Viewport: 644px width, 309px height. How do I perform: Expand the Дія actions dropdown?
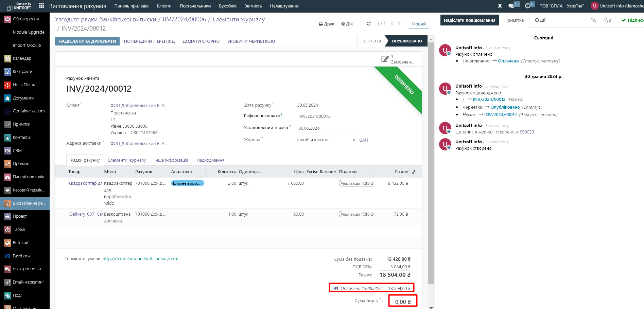point(347,24)
